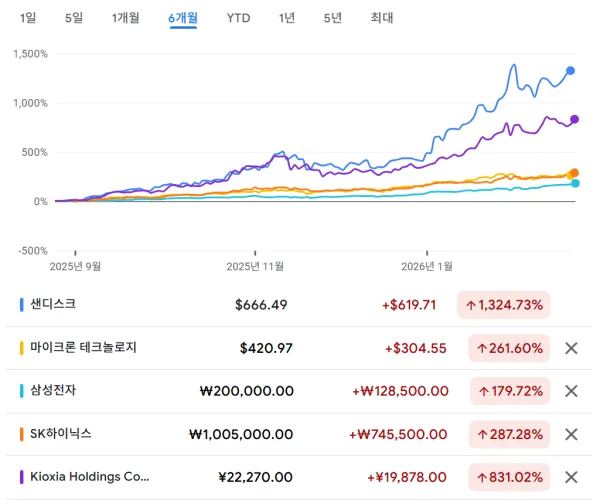Open 삼성전자 stock details
Viewport: 600px width, 500px height.
pos(298,391)
